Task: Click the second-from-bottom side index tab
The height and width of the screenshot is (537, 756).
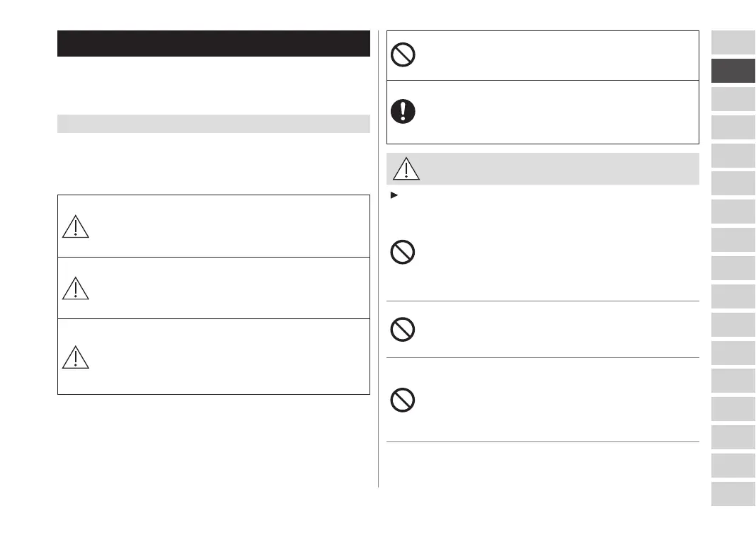Action: 733,466
